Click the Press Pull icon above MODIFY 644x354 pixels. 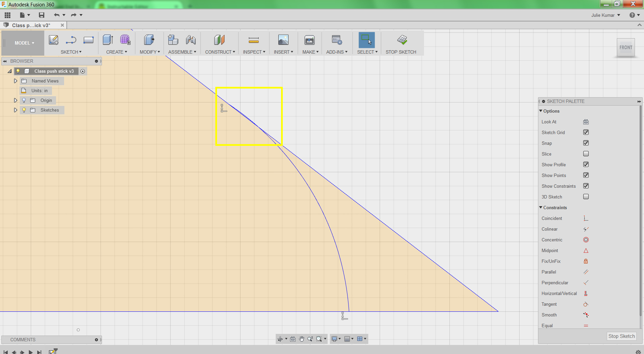point(149,40)
